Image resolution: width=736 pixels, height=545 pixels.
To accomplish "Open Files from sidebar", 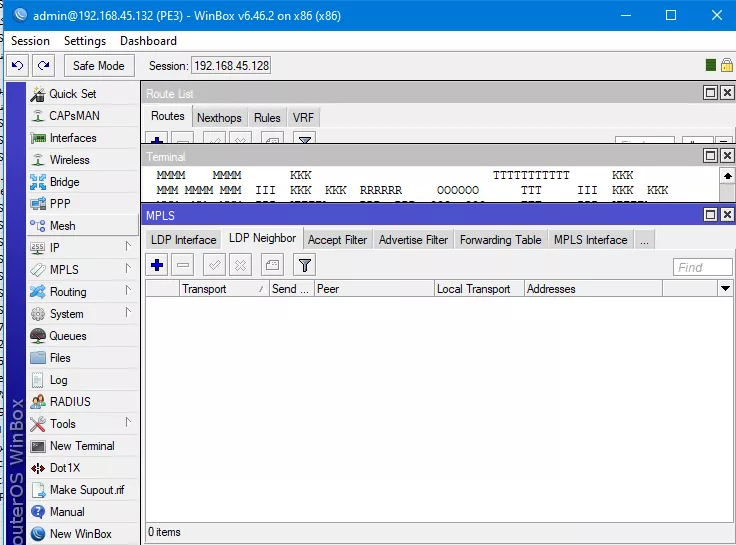I will pyautogui.click(x=83, y=358).
